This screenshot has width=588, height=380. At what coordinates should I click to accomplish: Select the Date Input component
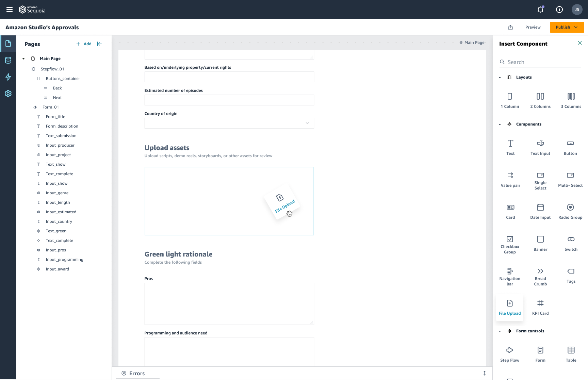pyautogui.click(x=540, y=210)
